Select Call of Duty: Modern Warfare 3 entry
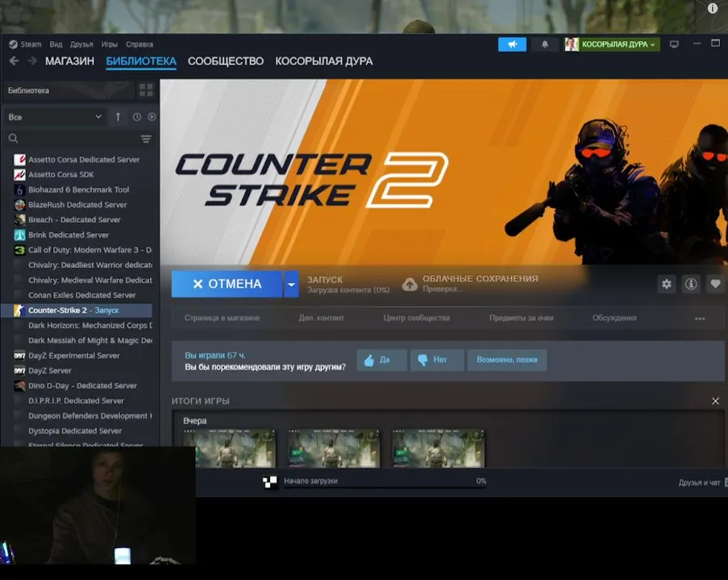 (83, 250)
